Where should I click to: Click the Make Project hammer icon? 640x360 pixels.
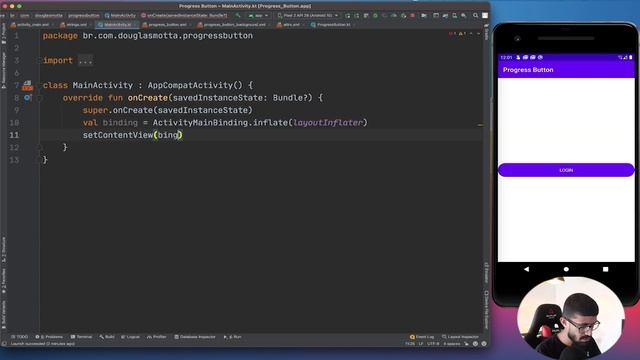(x=238, y=16)
